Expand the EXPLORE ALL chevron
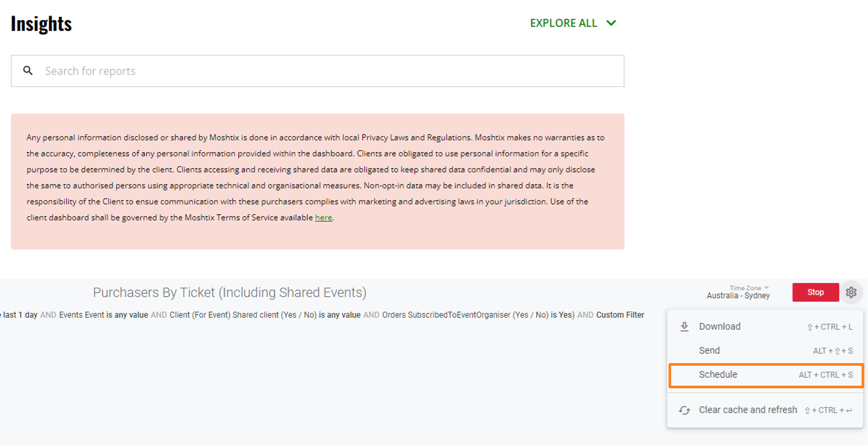 tap(611, 23)
